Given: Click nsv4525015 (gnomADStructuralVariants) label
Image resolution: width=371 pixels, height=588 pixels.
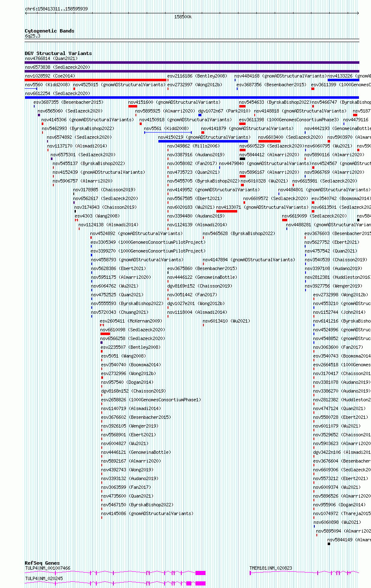Looking at the screenshot, I should click(119, 85).
